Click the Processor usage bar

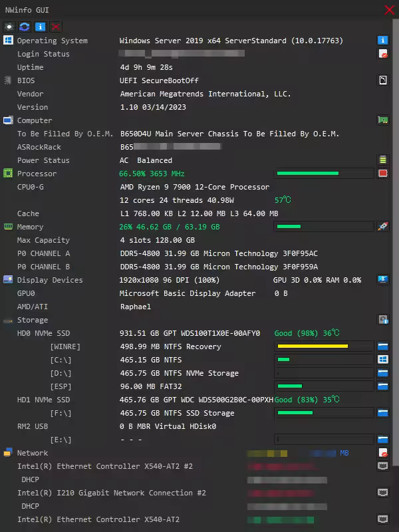[323, 174]
